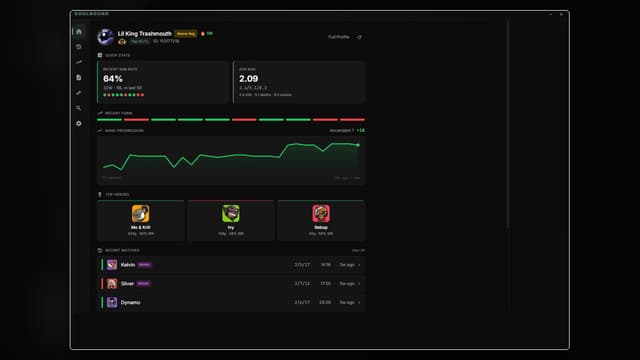Open the fifth sidebar tool icon
This screenshot has height=360, width=640.
click(x=79, y=93)
